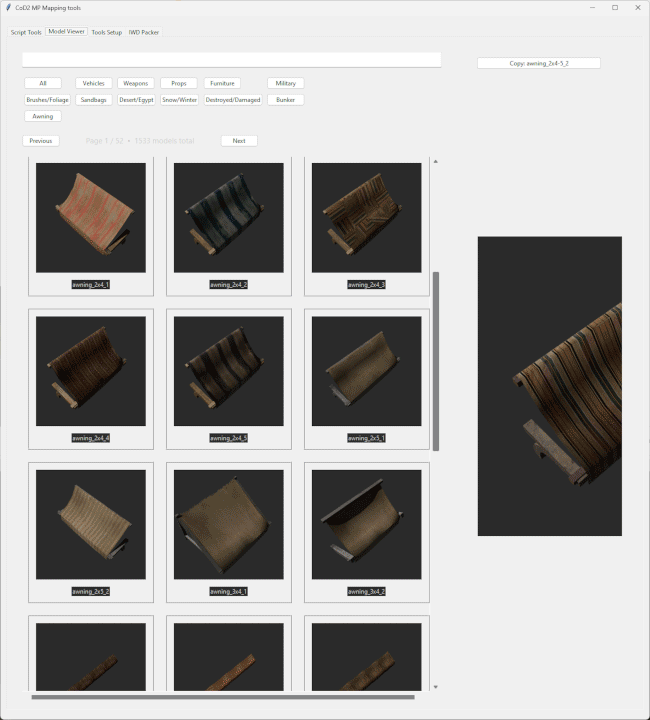
Task: Minimize the CoD2 MP Mapping tools window
Action: tap(593, 7)
